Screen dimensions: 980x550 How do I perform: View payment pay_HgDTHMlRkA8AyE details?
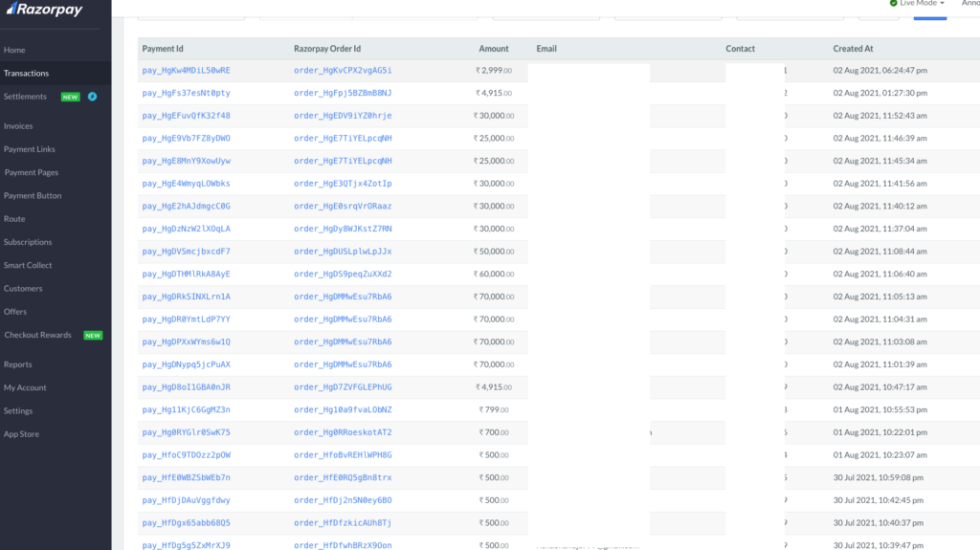click(186, 275)
